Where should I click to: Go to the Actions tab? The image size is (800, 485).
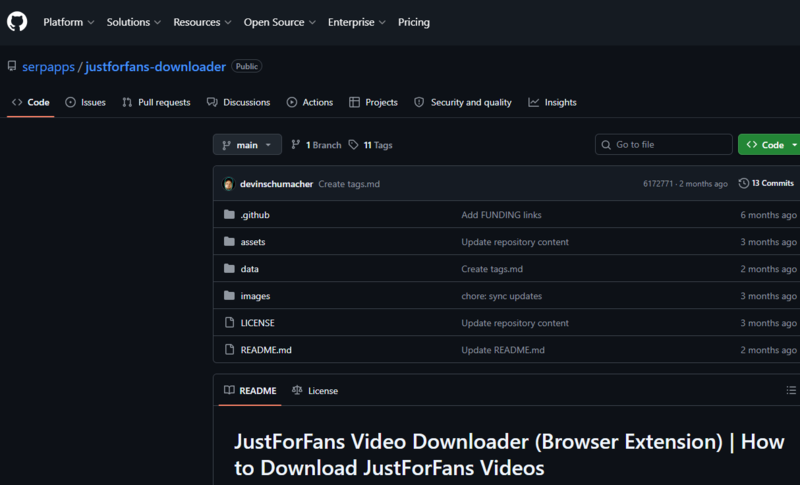point(310,103)
